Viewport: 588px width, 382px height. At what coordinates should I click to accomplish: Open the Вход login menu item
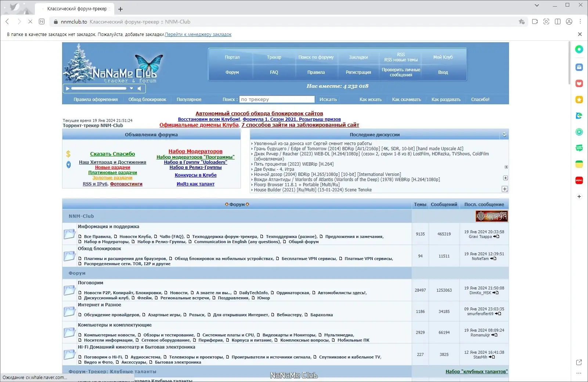(443, 72)
